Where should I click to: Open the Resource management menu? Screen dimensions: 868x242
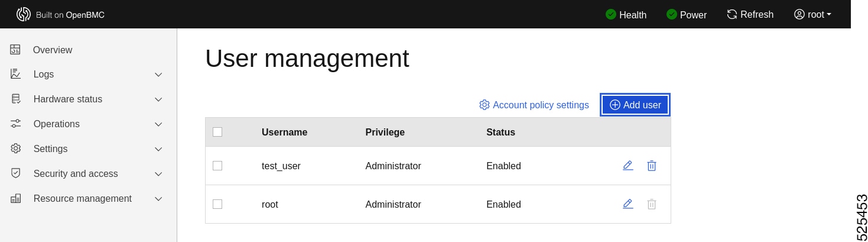click(83, 198)
